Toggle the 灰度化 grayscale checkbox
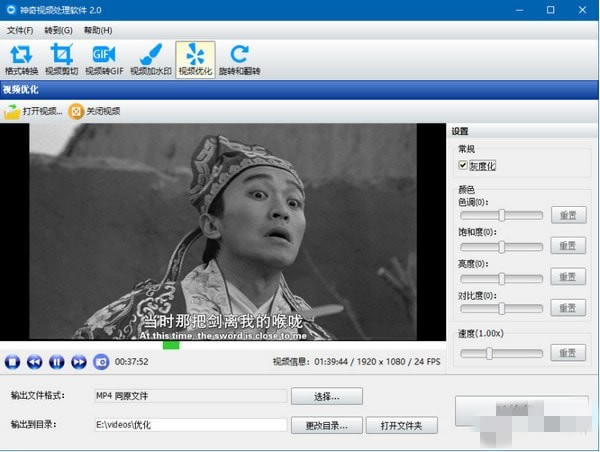 463,165
